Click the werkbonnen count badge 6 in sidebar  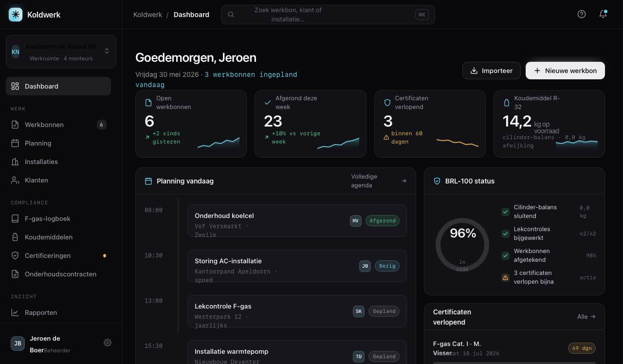pos(101,125)
